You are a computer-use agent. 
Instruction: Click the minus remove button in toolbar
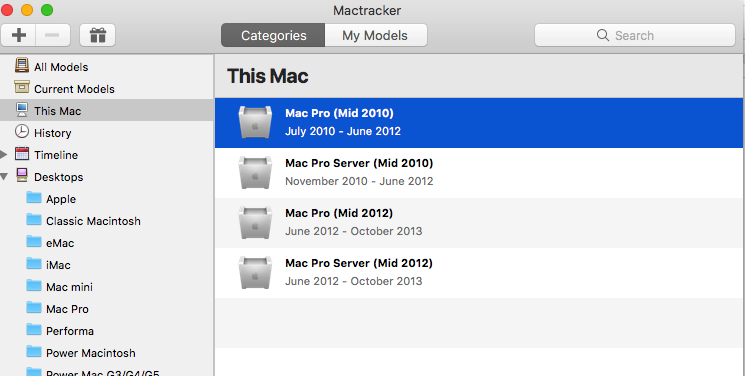tap(53, 35)
